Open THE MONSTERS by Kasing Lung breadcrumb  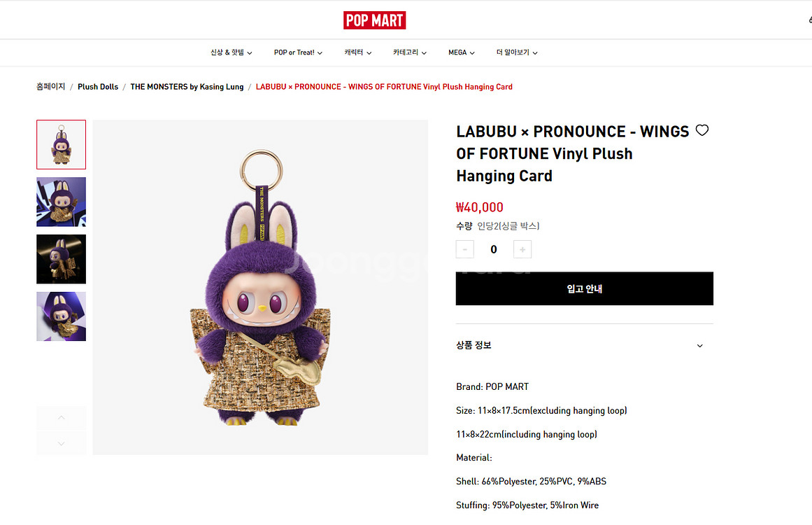pos(187,87)
